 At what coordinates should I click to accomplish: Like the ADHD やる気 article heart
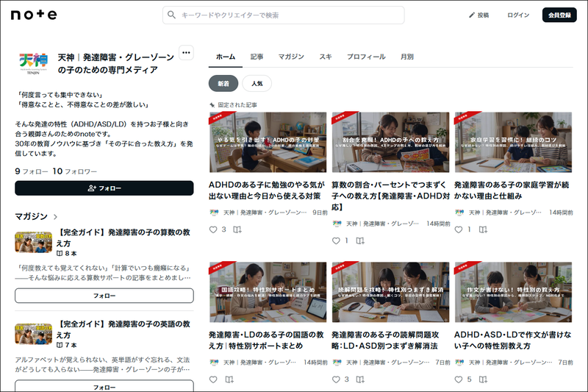click(213, 229)
